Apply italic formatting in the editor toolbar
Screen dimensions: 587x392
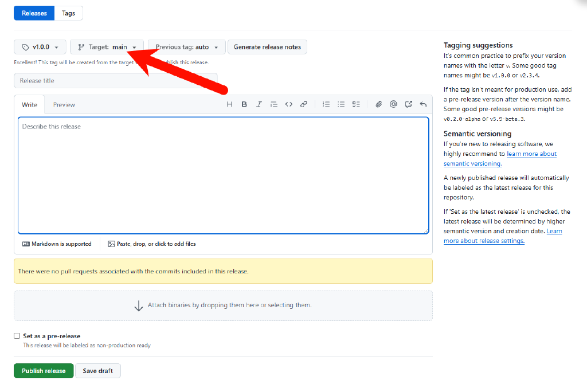coord(259,104)
